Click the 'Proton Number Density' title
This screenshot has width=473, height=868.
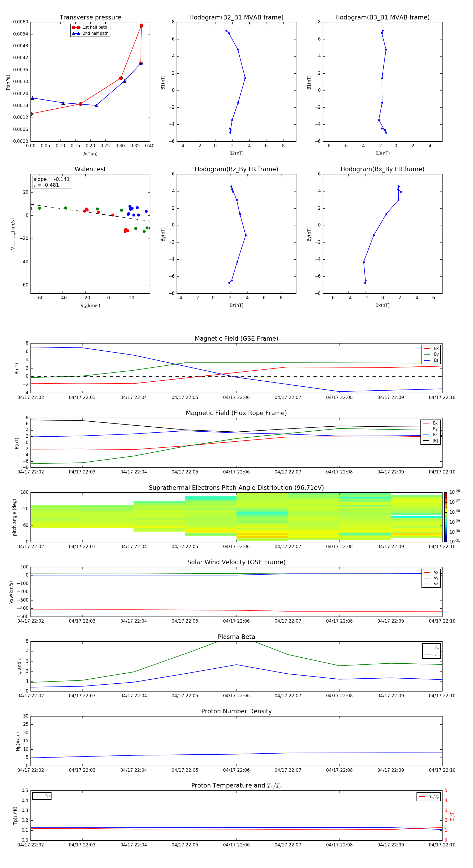tap(236, 711)
